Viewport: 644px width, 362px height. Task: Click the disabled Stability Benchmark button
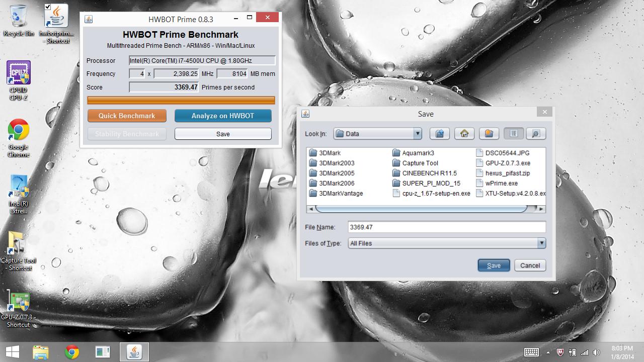tap(127, 134)
